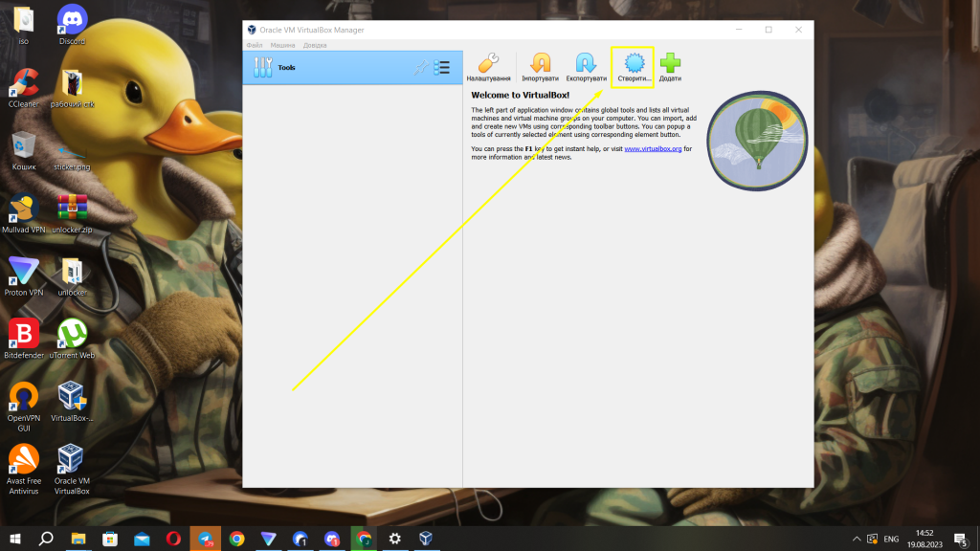Create a new virtual machine via Створити icon
Viewport: 980px width, 551px height.
pyautogui.click(x=633, y=65)
